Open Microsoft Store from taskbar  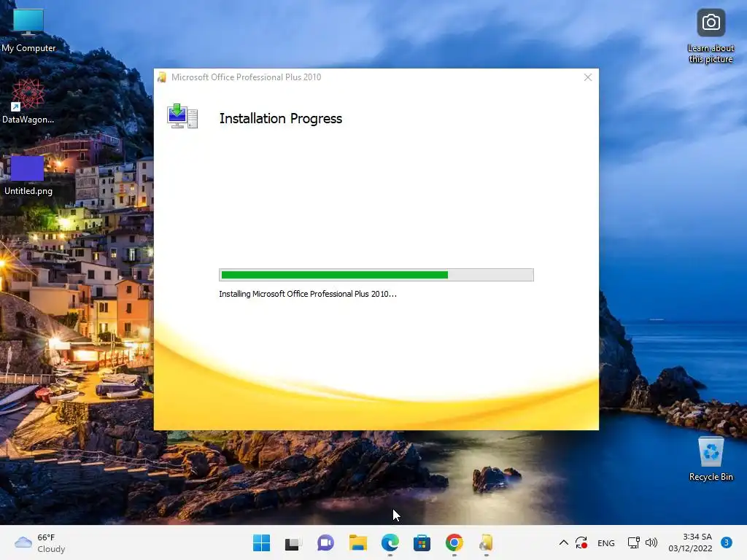422,542
